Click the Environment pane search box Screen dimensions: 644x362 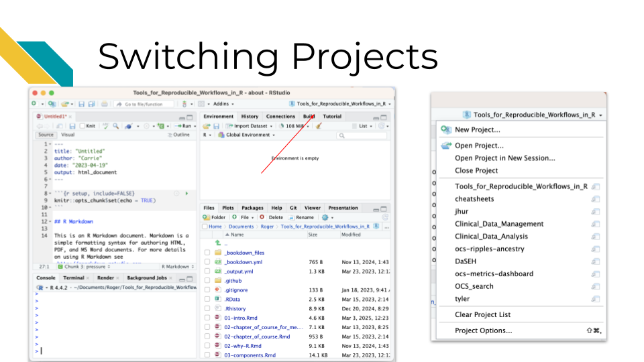pyautogui.click(x=362, y=135)
